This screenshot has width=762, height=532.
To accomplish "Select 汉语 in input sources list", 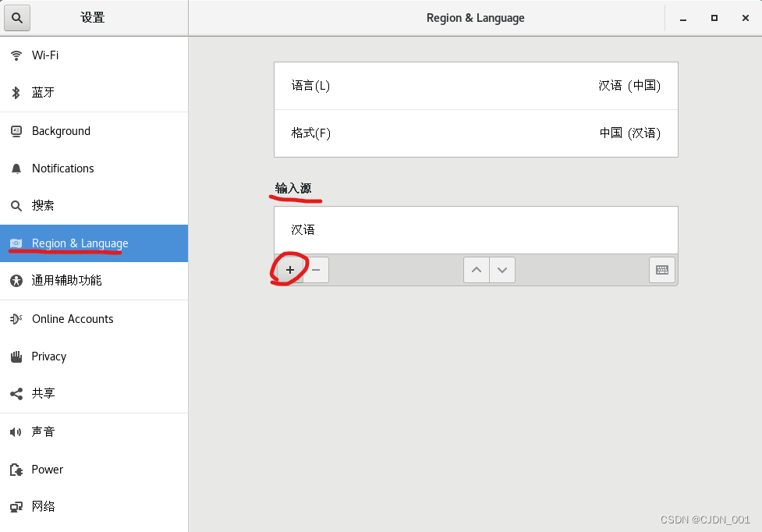I will coord(476,230).
